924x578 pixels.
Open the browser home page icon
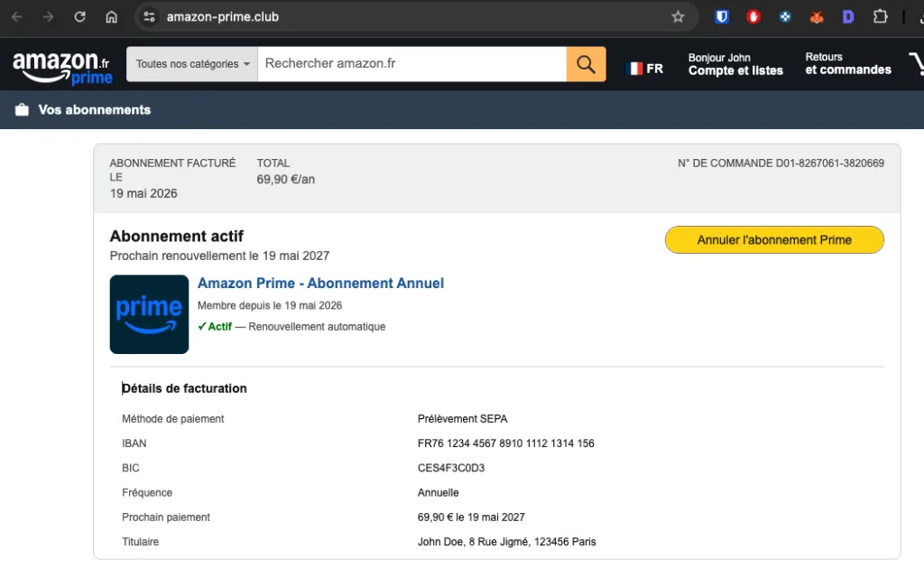pos(111,17)
